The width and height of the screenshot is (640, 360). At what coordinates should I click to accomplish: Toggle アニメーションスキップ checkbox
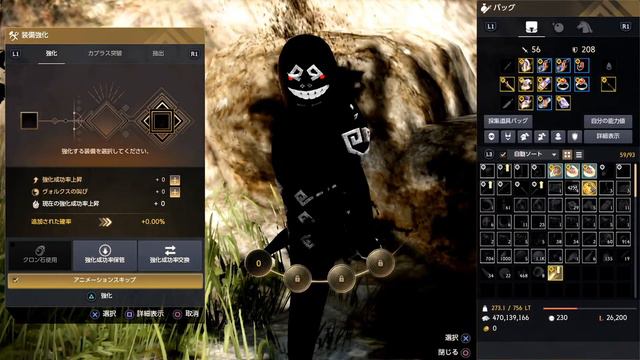16,280
